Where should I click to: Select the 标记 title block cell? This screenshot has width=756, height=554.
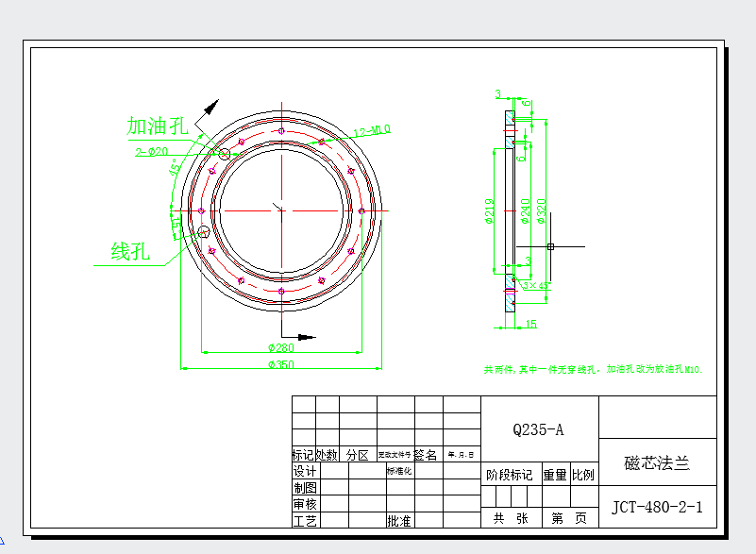pyautogui.click(x=303, y=454)
